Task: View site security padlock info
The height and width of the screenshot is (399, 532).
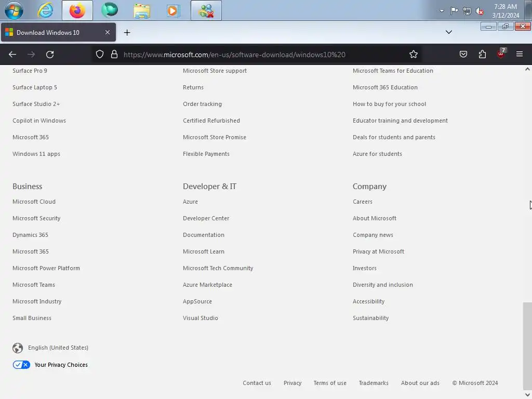Action: coord(114,54)
